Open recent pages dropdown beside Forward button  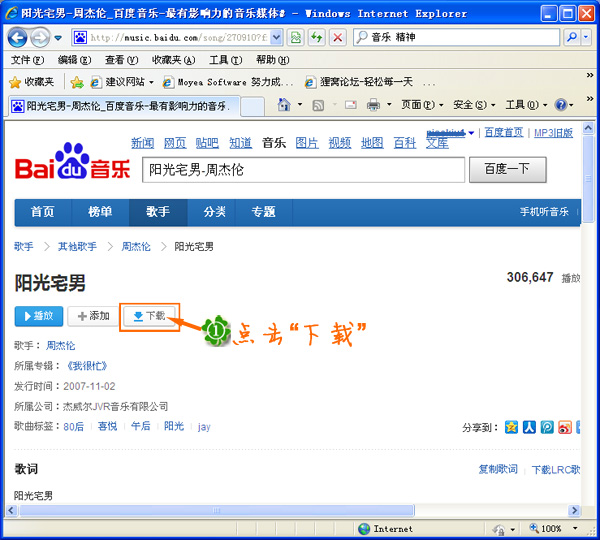58,38
